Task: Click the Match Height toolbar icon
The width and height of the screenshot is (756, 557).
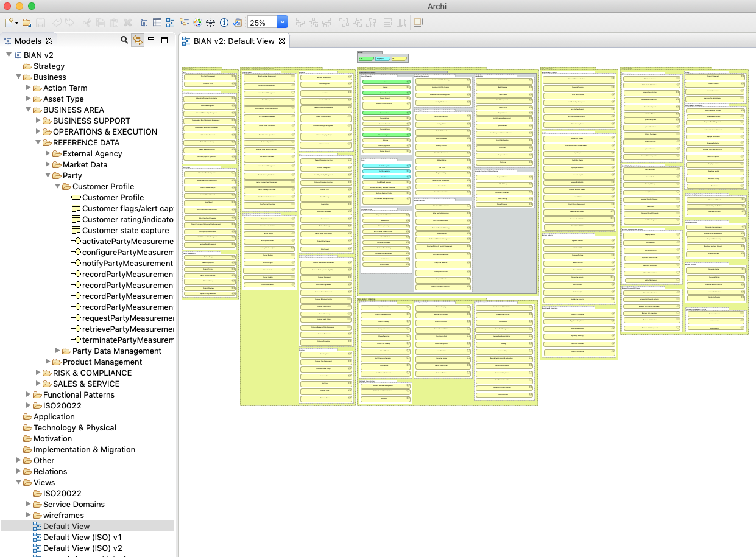Action: pos(401,23)
